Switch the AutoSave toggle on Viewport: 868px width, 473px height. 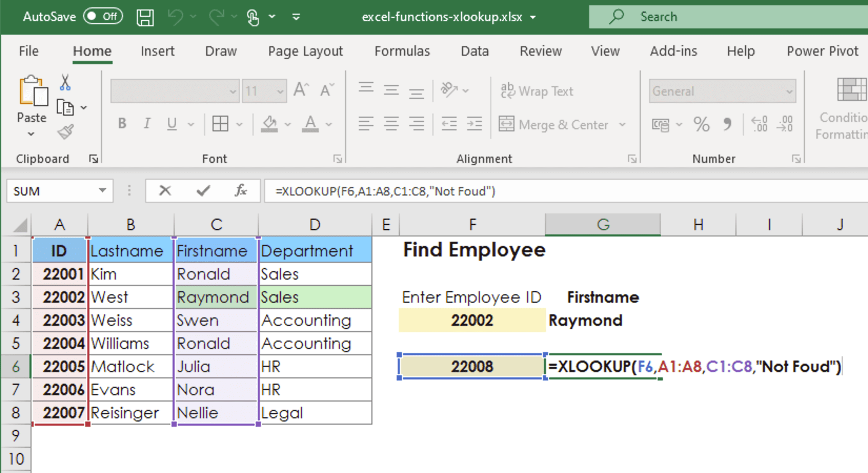point(103,16)
